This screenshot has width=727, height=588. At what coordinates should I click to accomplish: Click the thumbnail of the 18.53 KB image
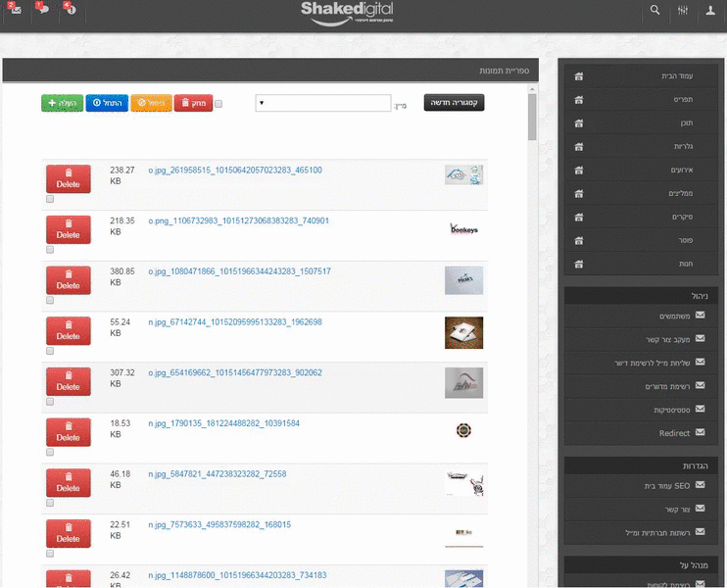[463, 430]
